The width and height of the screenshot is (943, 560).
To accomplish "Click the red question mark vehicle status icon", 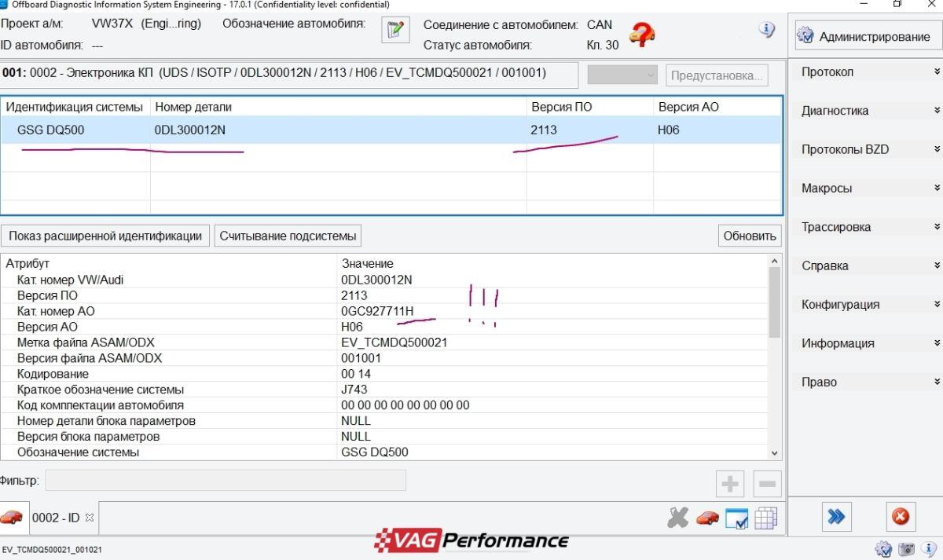I will point(642,35).
